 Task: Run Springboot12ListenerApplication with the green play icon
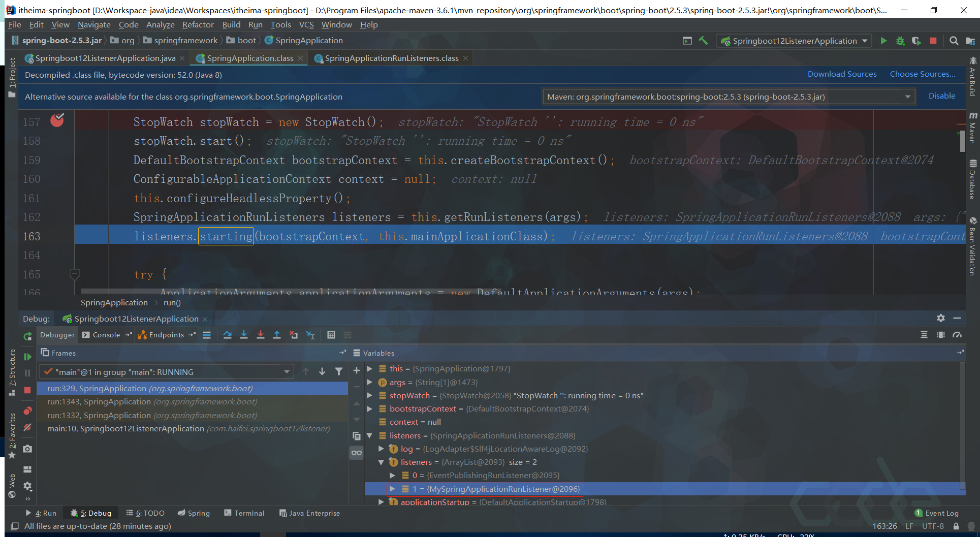(883, 41)
